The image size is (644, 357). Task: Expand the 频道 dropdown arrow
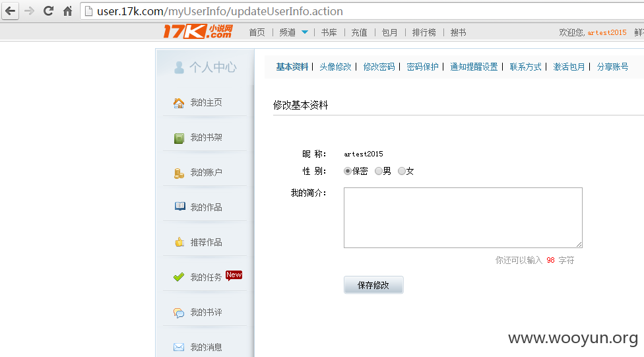tap(305, 32)
